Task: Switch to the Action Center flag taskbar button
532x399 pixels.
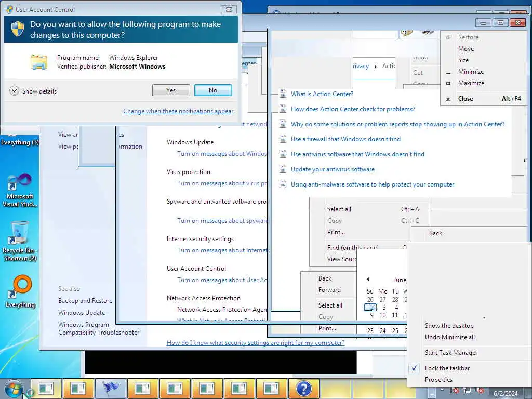Action: tap(111, 389)
